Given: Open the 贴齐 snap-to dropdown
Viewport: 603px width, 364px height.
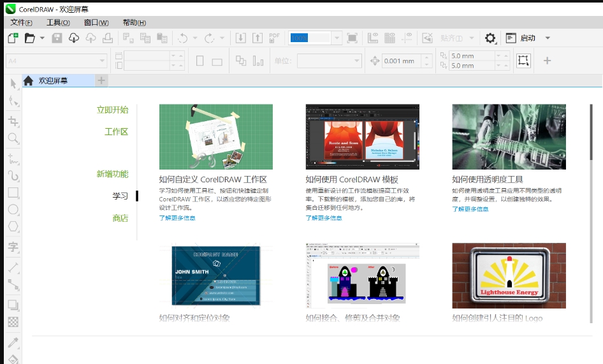Looking at the screenshot, I should tap(472, 38).
